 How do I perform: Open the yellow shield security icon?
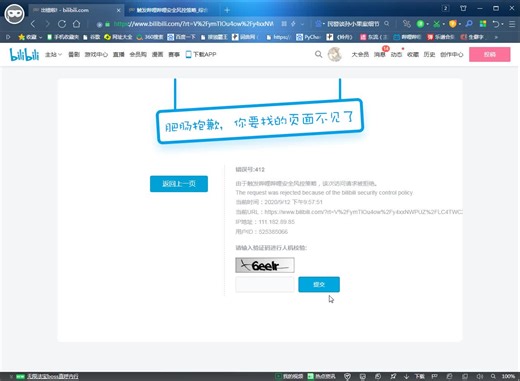tap(452, 24)
